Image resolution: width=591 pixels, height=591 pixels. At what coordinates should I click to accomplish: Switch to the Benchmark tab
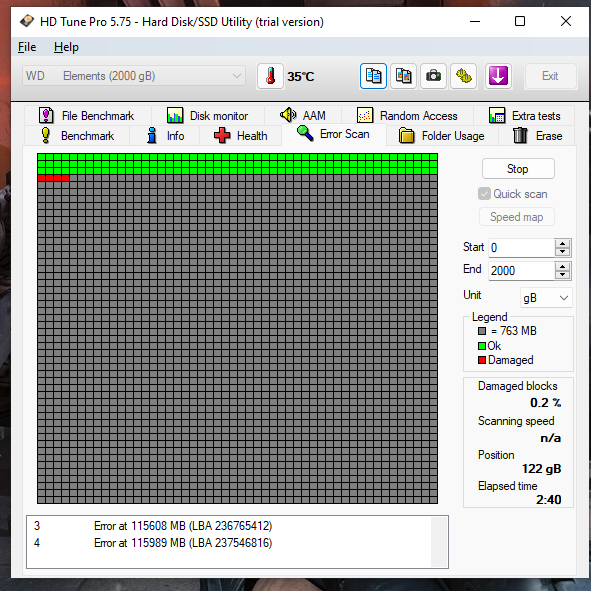[77, 136]
